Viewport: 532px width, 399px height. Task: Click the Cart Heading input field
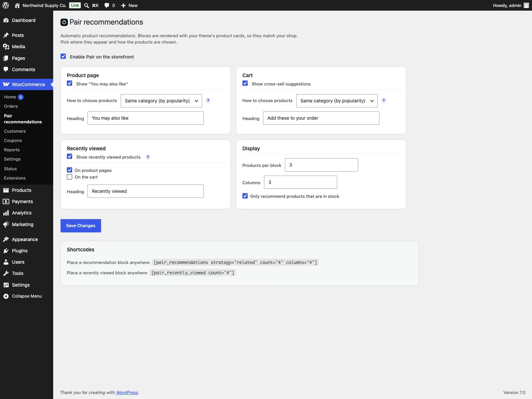pos(321,118)
